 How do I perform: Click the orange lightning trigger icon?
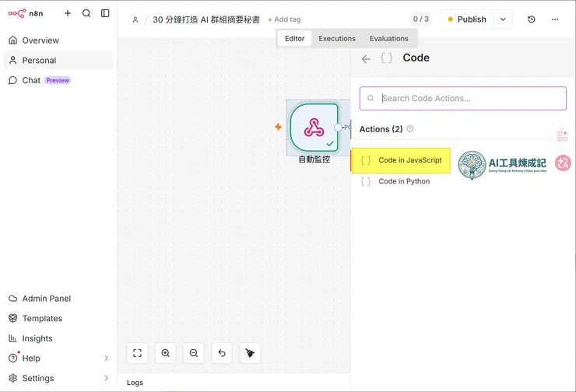(x=278, y=127)
